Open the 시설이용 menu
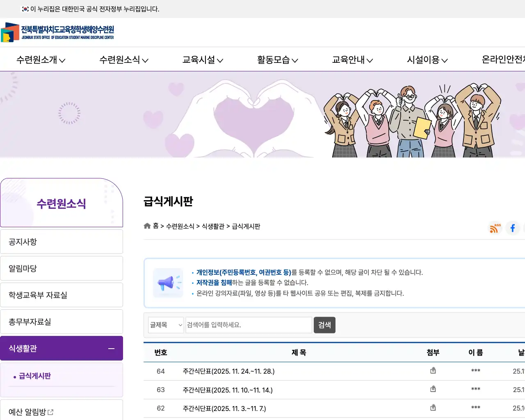This screenshot has height=420, width=525. pos(427,60)
